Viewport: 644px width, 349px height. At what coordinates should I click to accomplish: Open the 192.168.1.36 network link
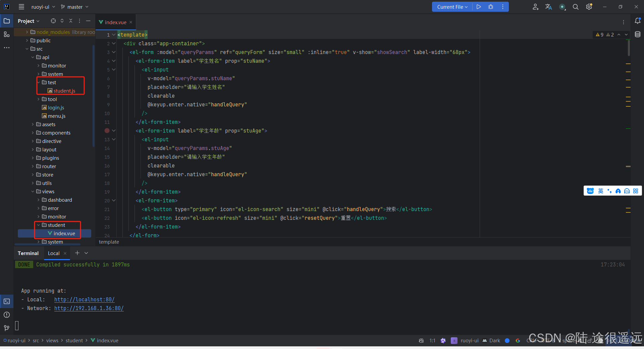click(89, 308)
